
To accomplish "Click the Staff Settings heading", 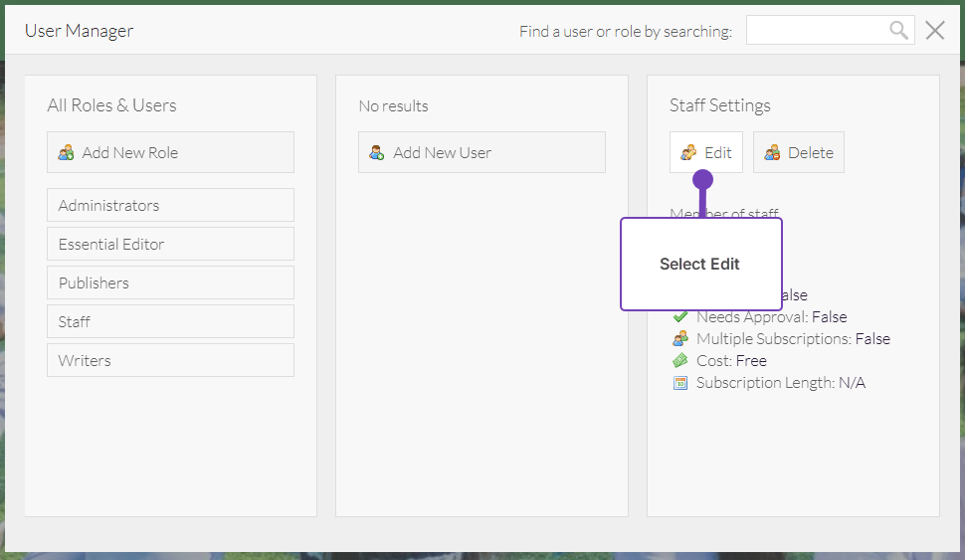I will (719, 105).
